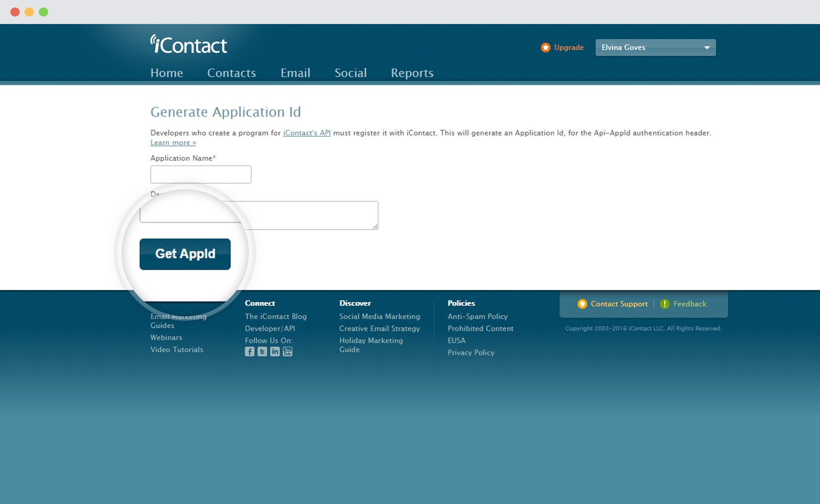Open the Home navigation menu item

pos(166,73)
